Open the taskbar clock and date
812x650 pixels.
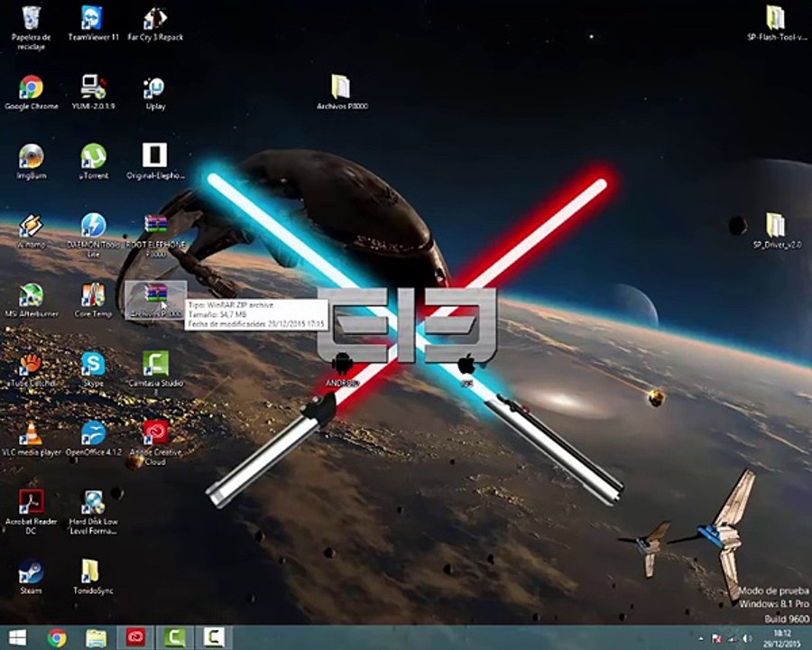click(782, 638)
